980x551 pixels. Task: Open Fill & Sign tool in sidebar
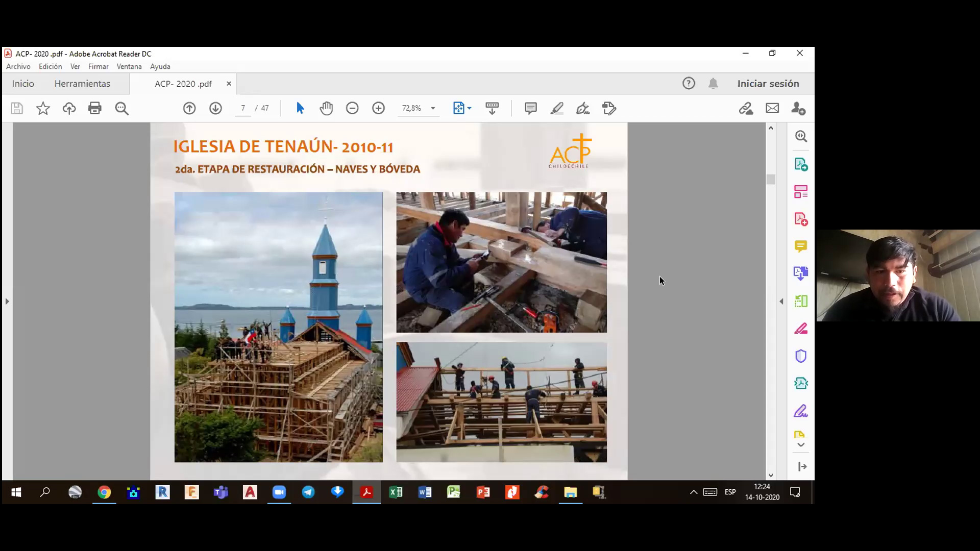(x=800, y=411)
